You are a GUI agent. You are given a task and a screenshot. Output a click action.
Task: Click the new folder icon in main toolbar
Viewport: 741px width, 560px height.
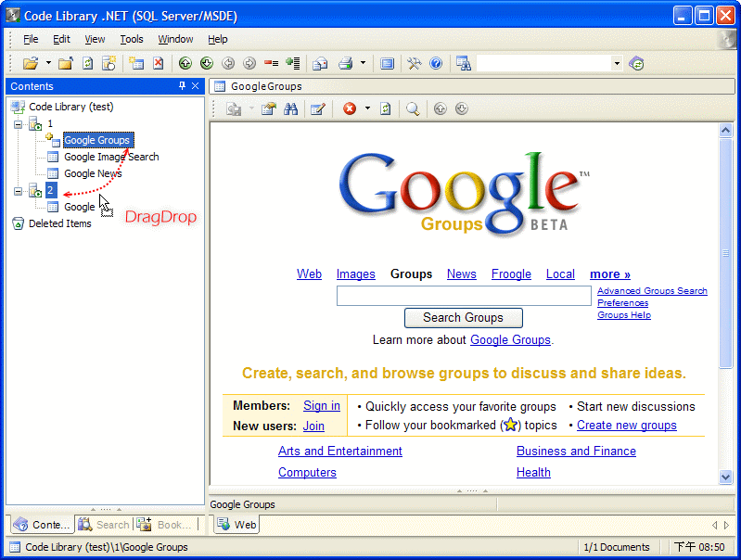click(66, 63)
